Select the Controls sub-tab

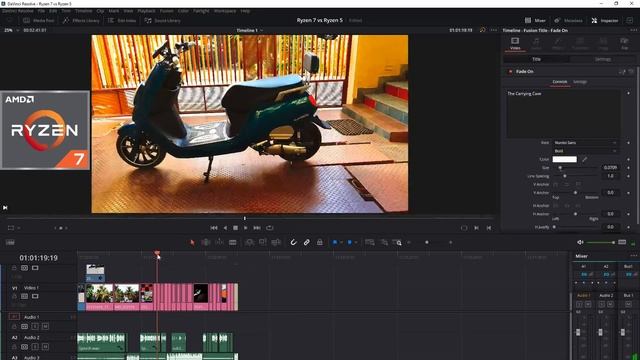point(560,82)
